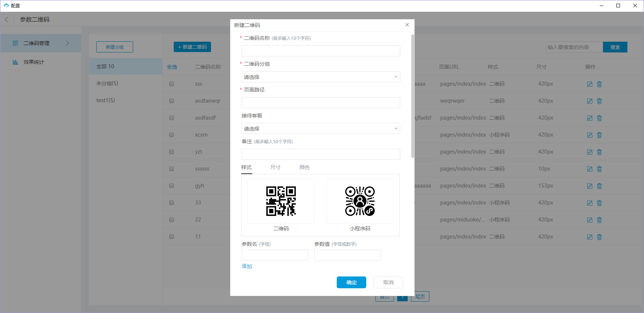This screenshot has height=313, width=644.
Task: Edit the row named 33
Action: [x=590, y=203]
